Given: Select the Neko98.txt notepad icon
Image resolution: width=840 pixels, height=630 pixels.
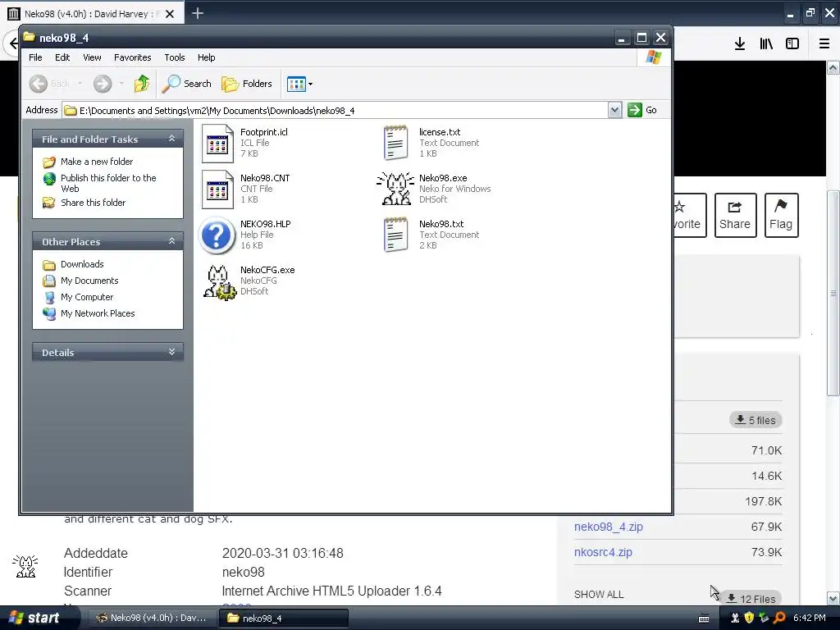Looking at the screenshot, I should pos(396,235).
